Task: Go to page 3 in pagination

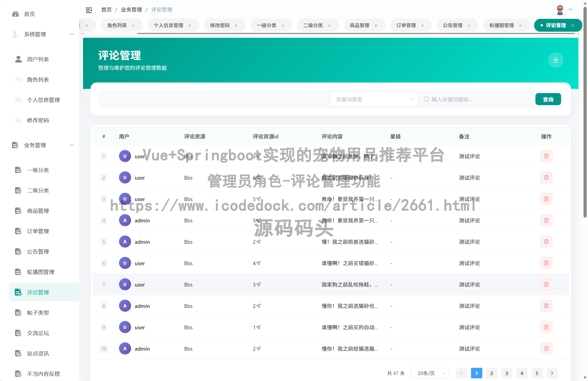Action: click(507, 373)
